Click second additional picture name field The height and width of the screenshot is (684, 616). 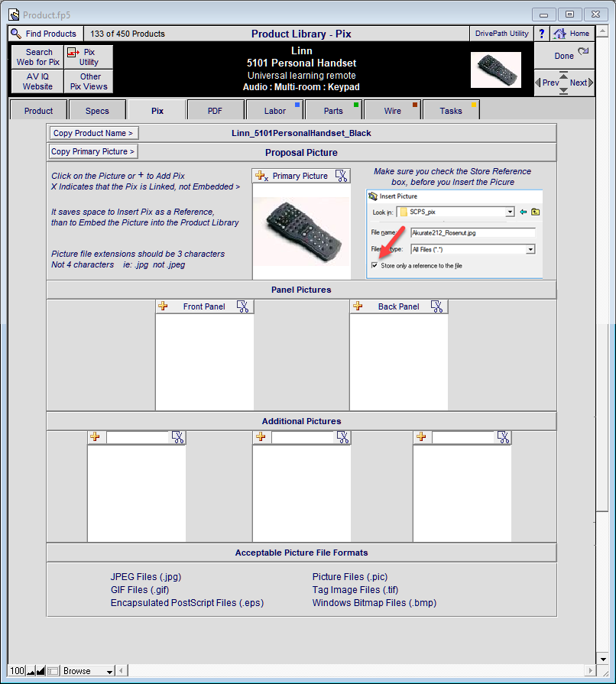click(x=303, y=437)
